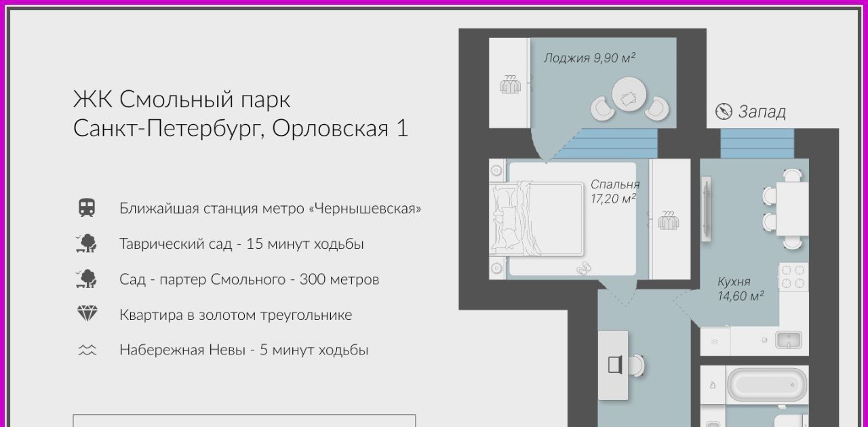This screenshot has width=868, height=427.
Task: Click text Набережная Невы - 5 минут ходьбы
Action: (x=243, y=350)
